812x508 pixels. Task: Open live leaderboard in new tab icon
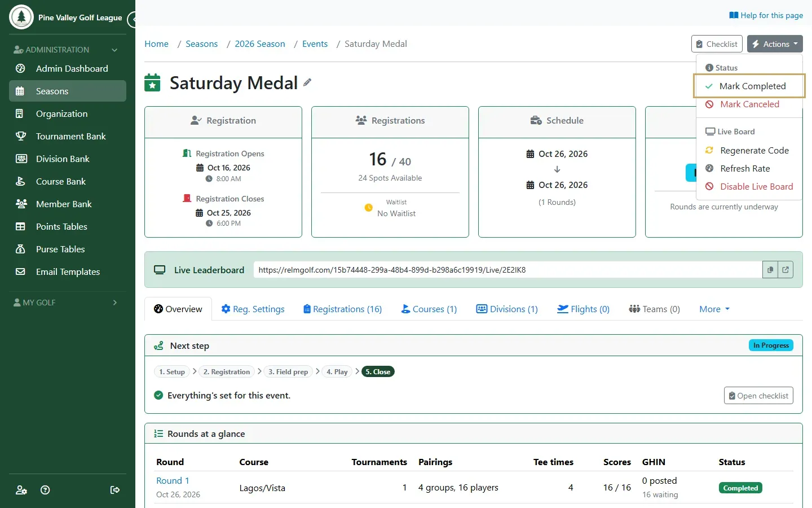(x=785, y=270)
